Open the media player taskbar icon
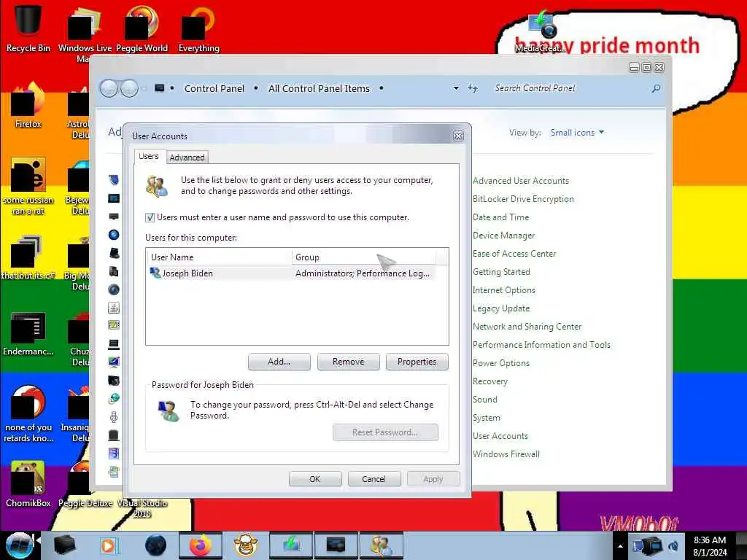This screenshot has width=747, height=560. [x=109, y=545]
